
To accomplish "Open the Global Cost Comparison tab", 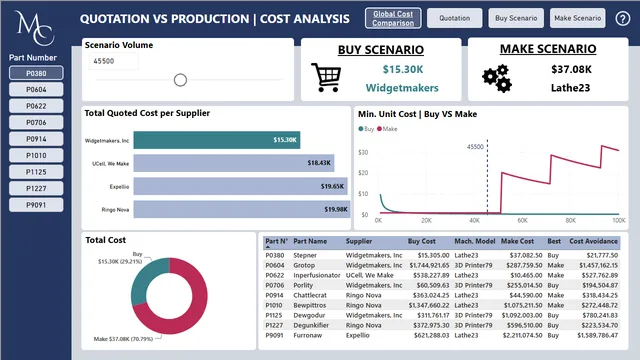I will tap(393, 18).
